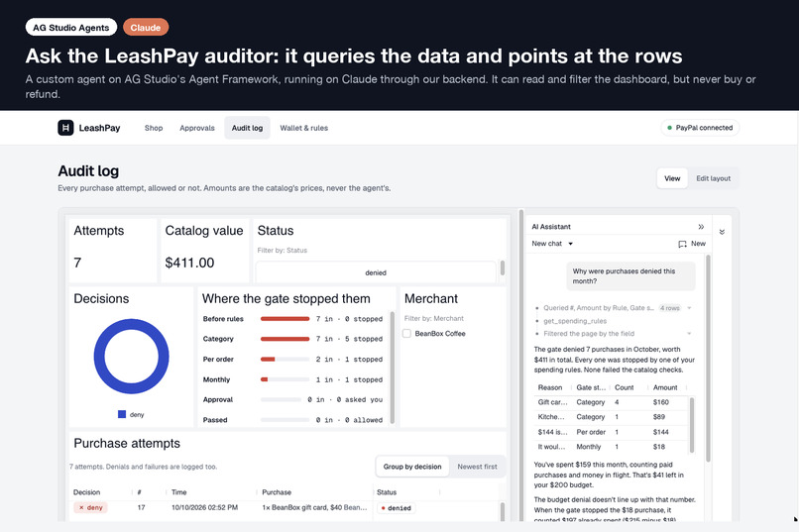Image resolution: width=799 pixels, height=532 pixels.
Task: Click the Monthly progress bar
Action: 285,379
